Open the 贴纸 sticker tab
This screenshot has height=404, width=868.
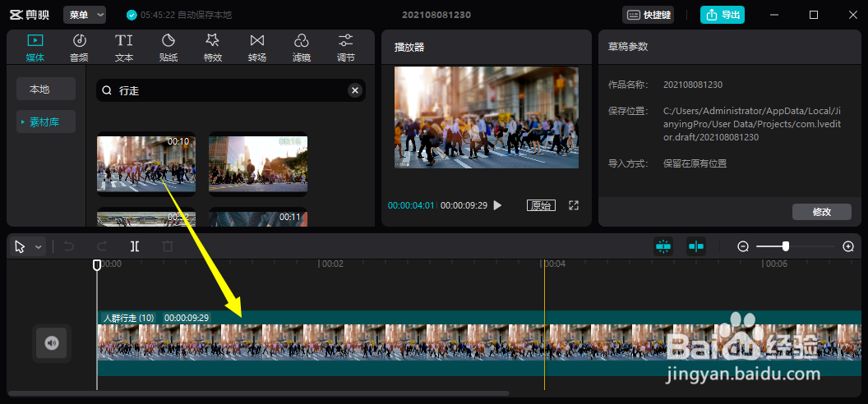(x=169, y=48)
